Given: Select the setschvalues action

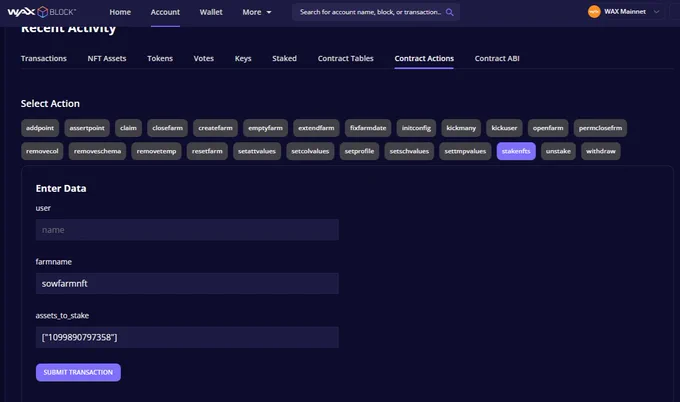Looking at the screenshot, I should click(x=409, y=151).
